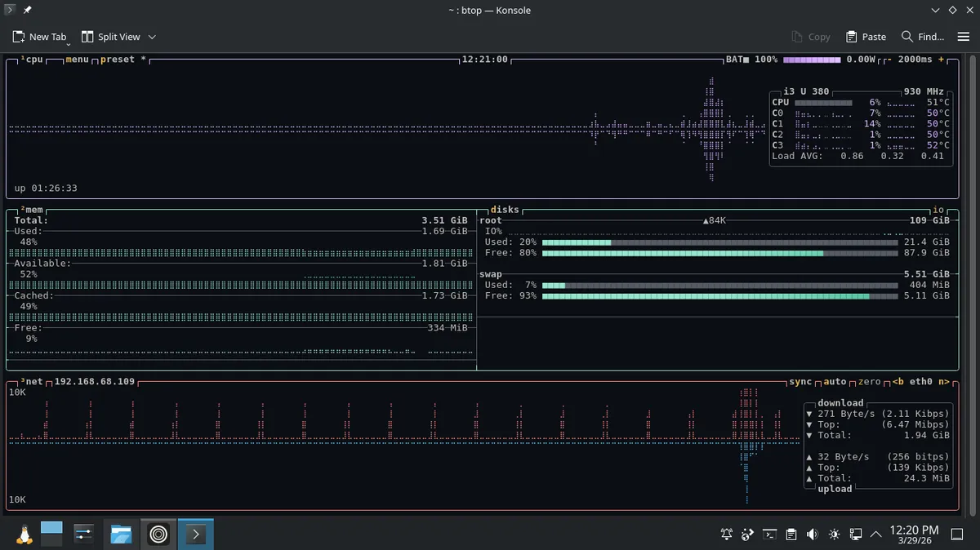The image size is (980, 550).
Task: Click the notifications bell tray icon
Action: click(727, 534)
